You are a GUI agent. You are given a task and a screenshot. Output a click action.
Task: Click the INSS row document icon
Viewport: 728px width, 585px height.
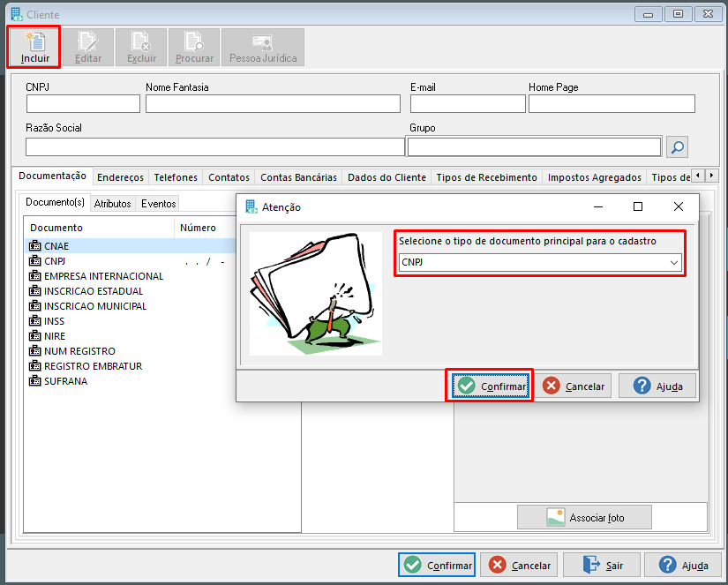34,321
